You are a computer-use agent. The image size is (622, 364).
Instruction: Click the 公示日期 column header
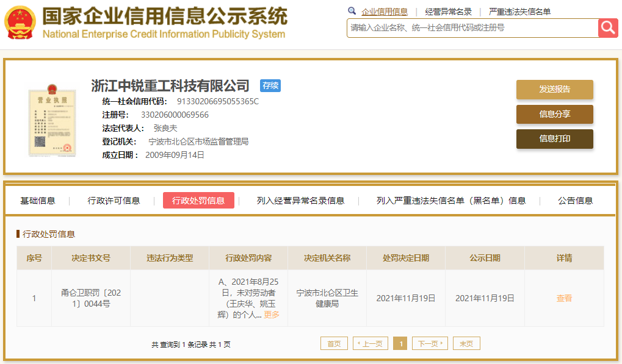coord(485,259)
